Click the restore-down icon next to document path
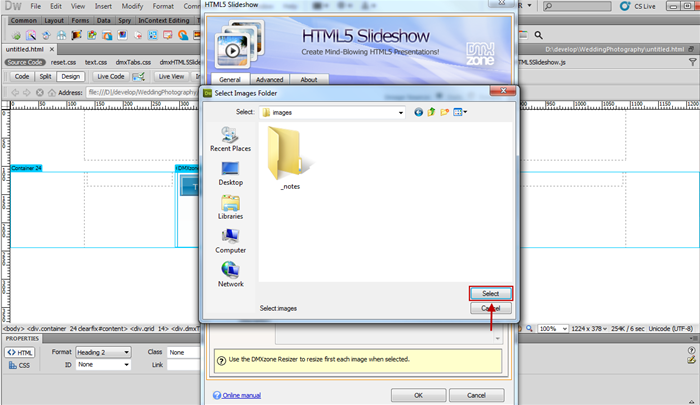 point(692,49)
